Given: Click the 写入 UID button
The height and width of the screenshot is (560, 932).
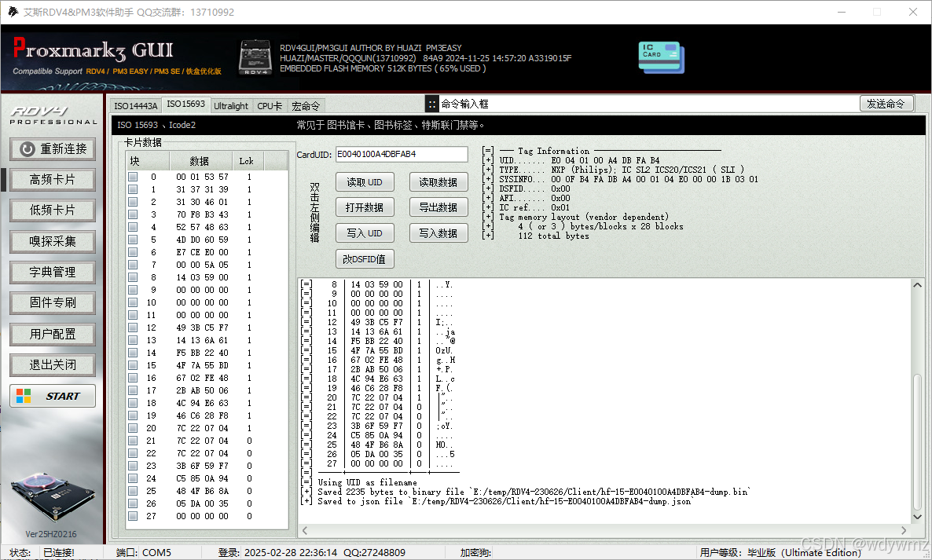Looking at the screenshot, I should pos(365,232).
